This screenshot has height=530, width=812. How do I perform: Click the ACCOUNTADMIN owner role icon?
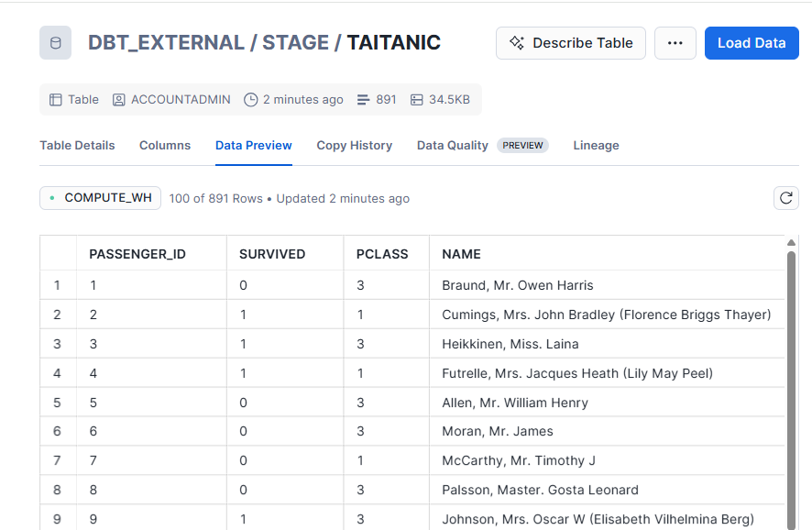point(119,99)
